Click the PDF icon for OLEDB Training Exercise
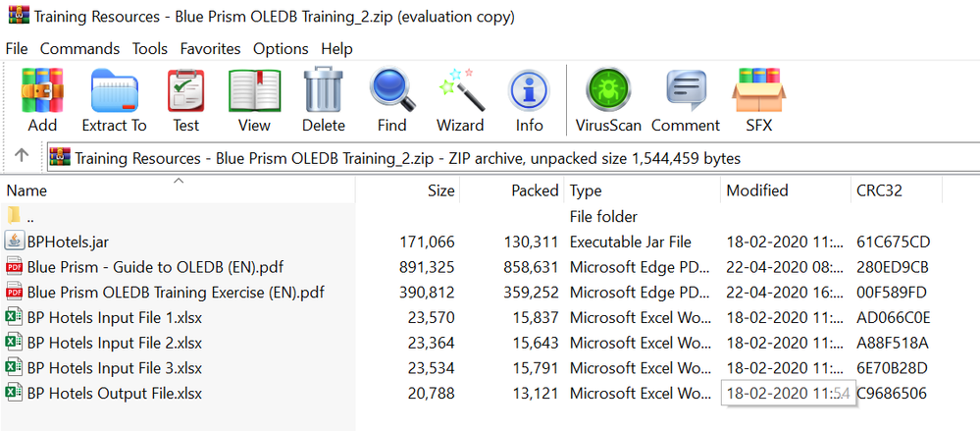 [14, 293]
